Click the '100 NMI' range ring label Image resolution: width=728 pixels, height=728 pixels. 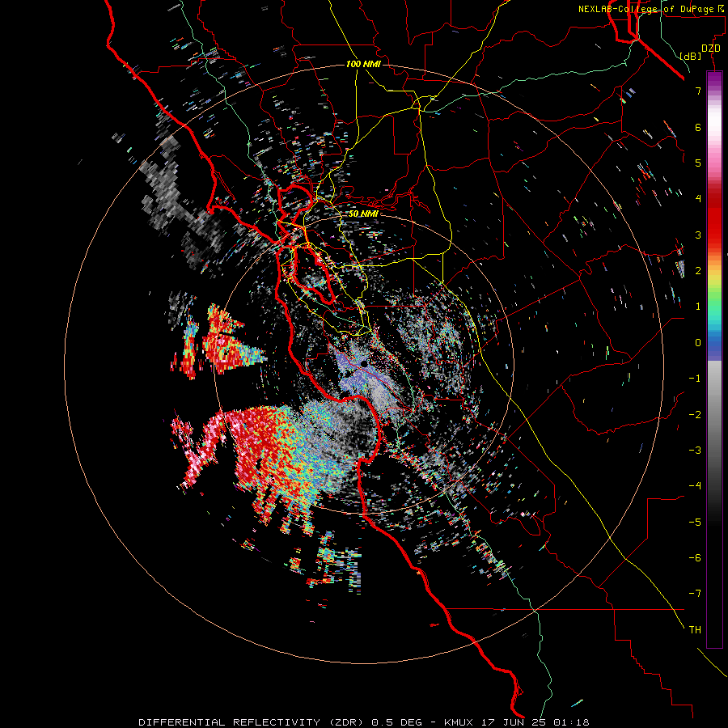(363, 64)
